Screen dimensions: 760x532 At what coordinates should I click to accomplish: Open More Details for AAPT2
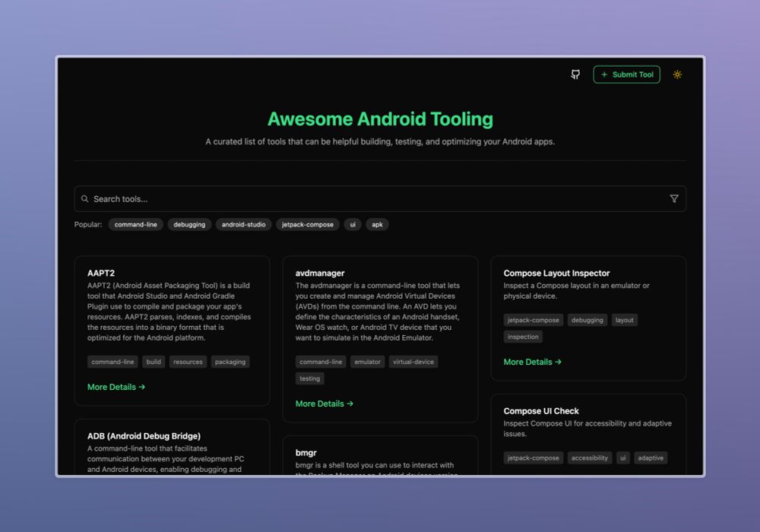116,387
